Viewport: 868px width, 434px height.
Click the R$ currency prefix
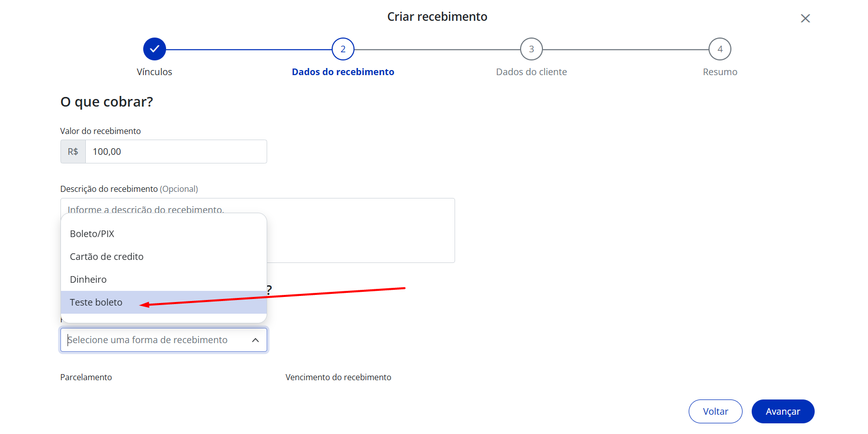click(x=73, y=152)
